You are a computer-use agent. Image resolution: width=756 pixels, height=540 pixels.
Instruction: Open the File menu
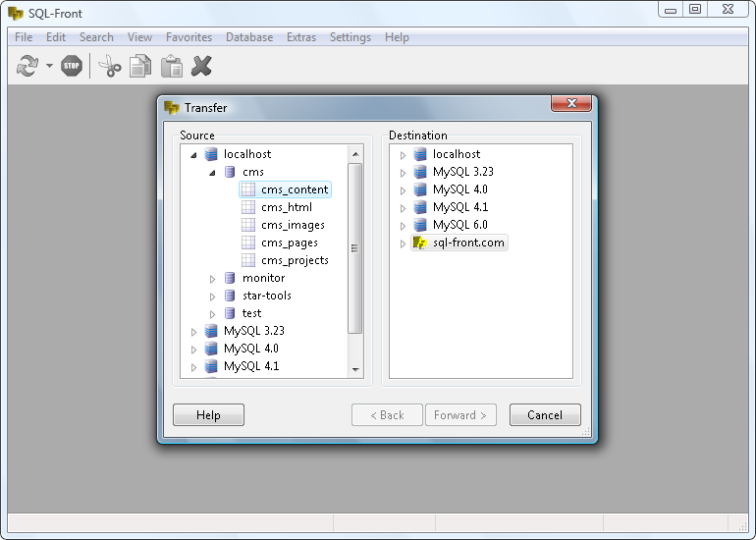[x=24, y=37]
